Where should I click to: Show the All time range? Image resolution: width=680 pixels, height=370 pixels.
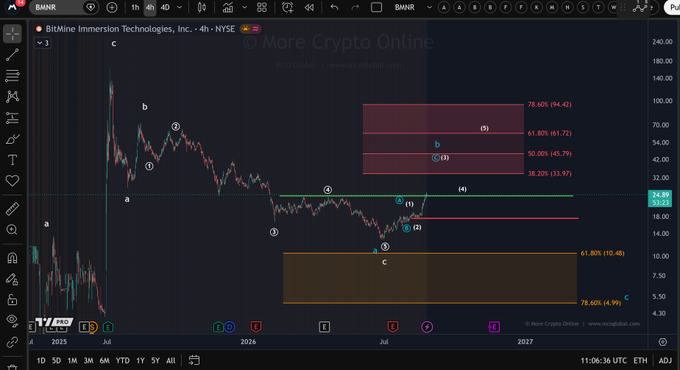point(171,360)
